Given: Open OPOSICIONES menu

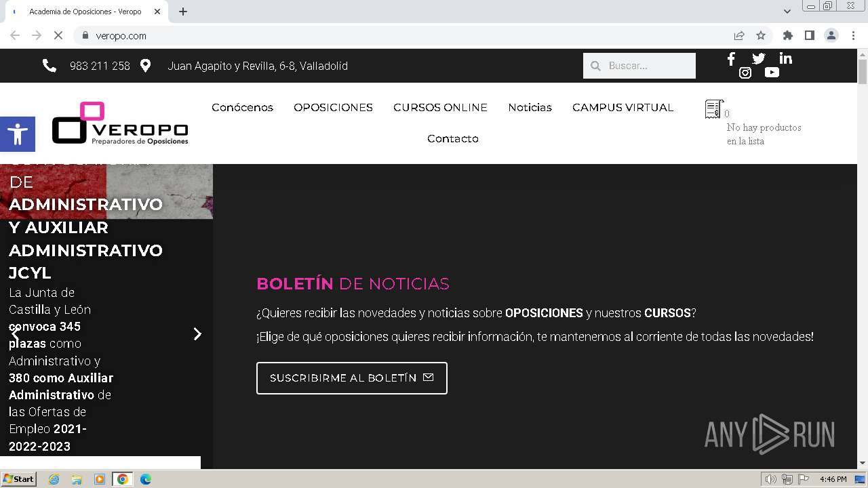Looking at the screenshot, I should (x=333, y=107).
